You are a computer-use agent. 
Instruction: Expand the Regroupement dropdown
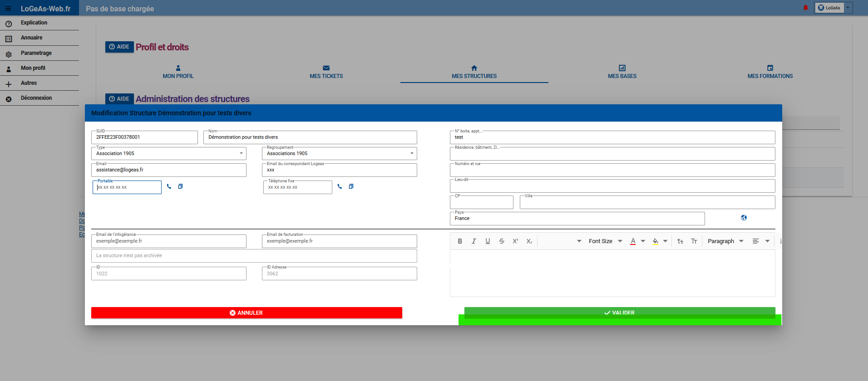point(339,153)
